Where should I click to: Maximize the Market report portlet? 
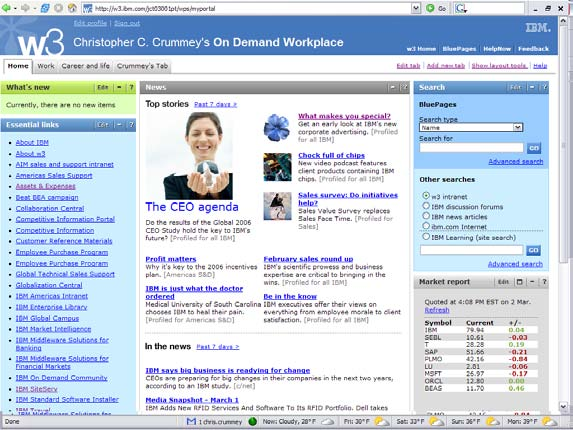pyautogui.click(x=519, y=282)
